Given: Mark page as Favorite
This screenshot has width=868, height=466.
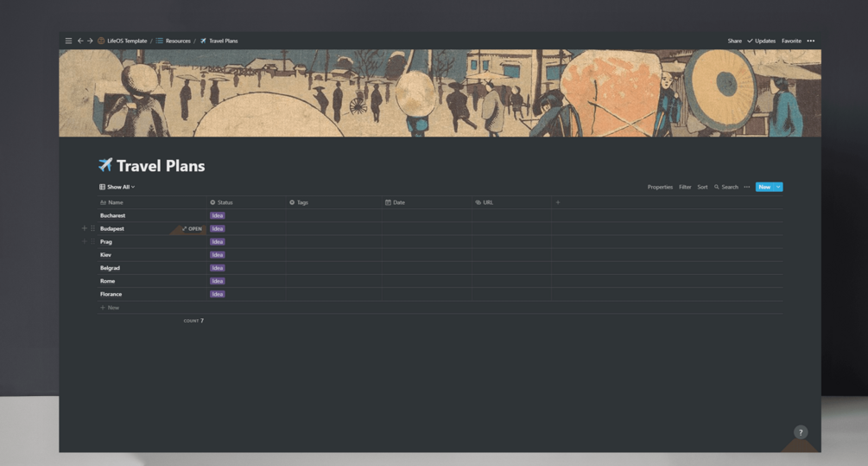Looking at the screenshot, I should pyautogui.click(x=791, y=41).
